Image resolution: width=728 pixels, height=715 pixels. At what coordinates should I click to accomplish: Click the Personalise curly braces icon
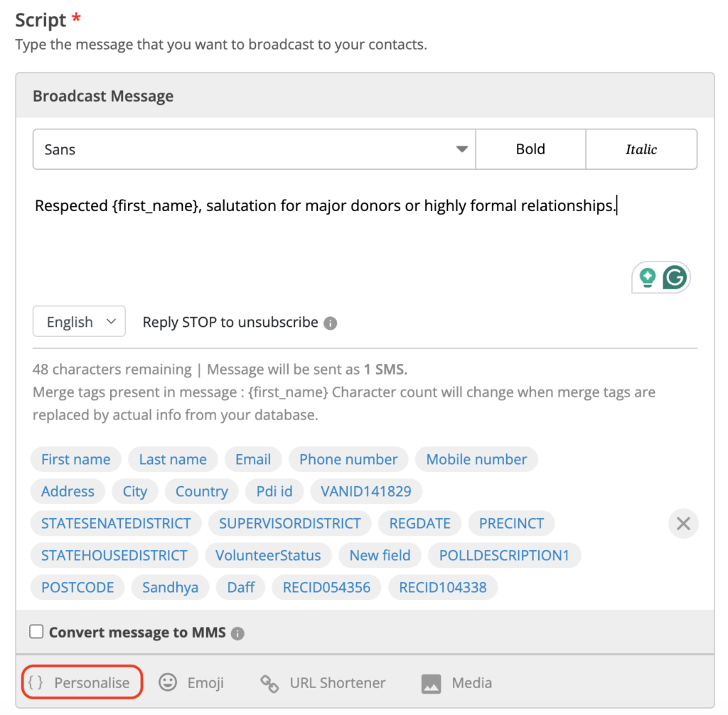point(36,683)
